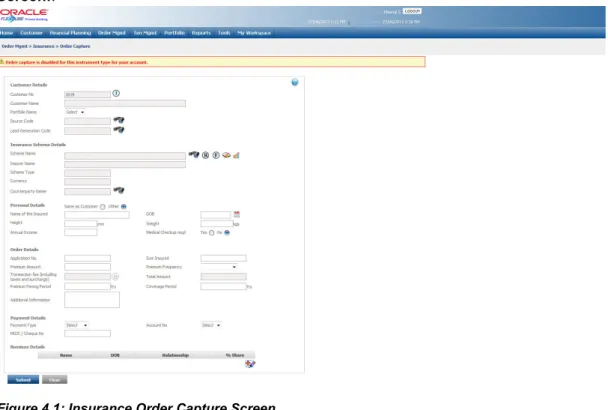608x410 pixels.
Task: Click the MICR / Cheque No field
Action: [x=87, y=334]
